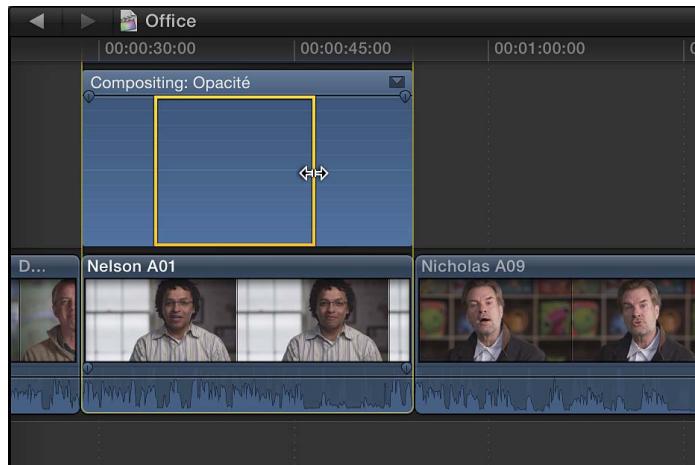Click the Nicholas A09 audio waveform
This screenshot has width=695, height=465.
[x=556, y=394]
